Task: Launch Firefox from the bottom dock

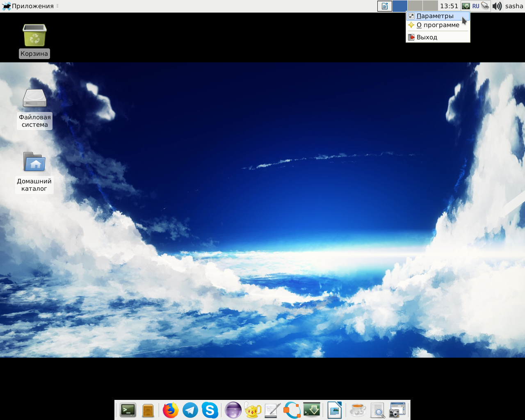Action: click(171, 410)
